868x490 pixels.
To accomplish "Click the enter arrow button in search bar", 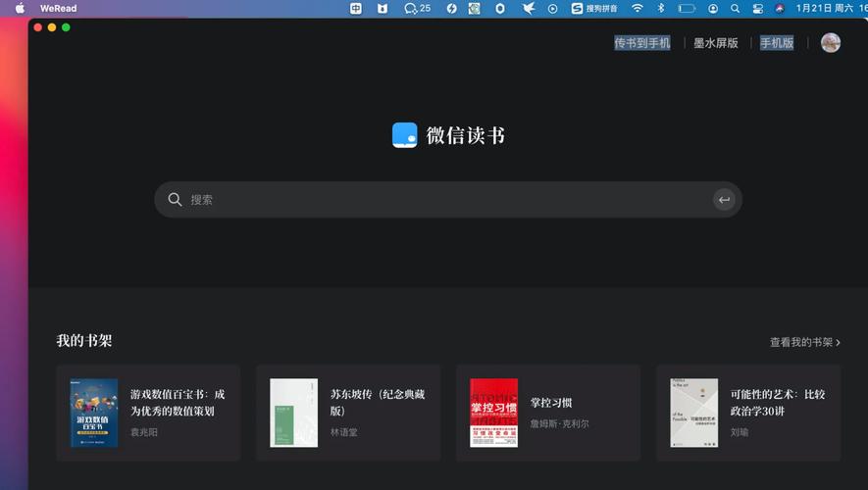I will coord(724,200).
